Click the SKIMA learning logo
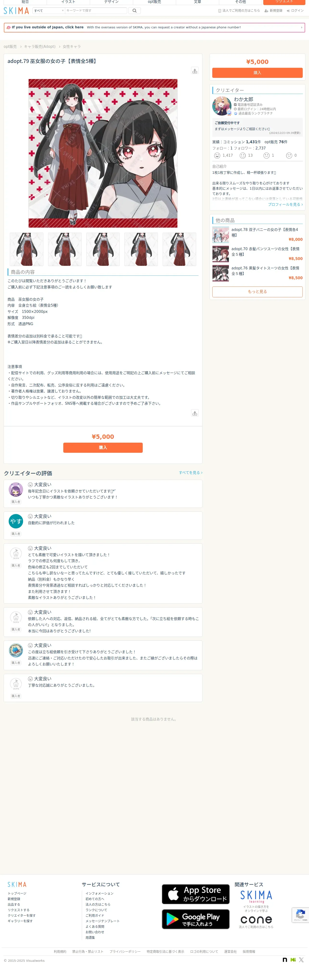The image size is (309, 980). click(256, 897)
